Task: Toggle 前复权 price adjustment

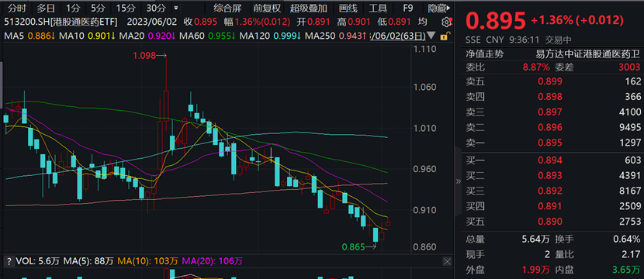Action: click(267, 8)
